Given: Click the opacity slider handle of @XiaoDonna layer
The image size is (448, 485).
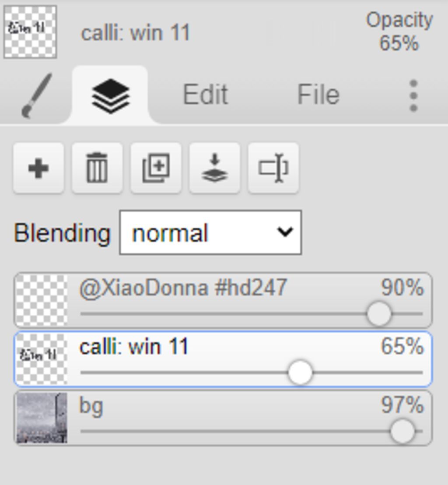Looking at the screenshot, I should click(379, 314).
